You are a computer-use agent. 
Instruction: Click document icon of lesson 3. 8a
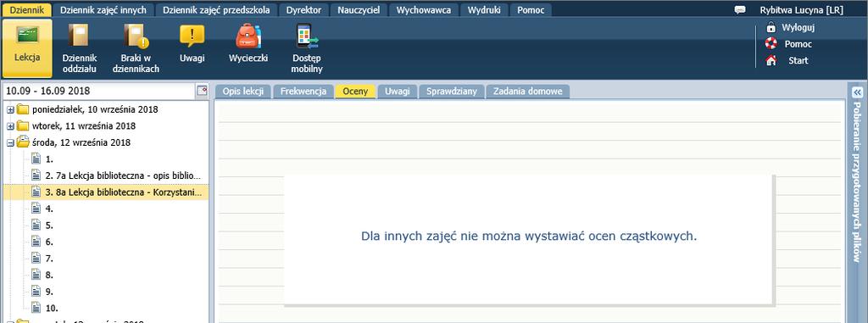[36, 192]
